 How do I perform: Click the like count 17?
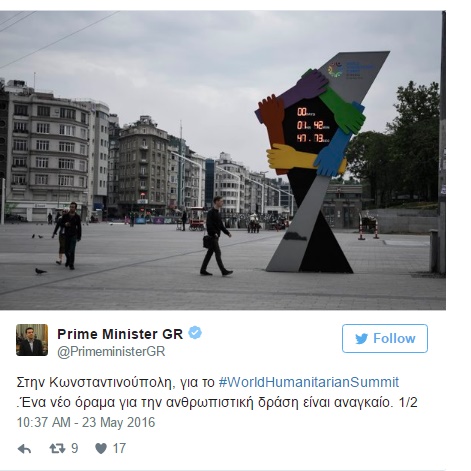coord(119,448)
